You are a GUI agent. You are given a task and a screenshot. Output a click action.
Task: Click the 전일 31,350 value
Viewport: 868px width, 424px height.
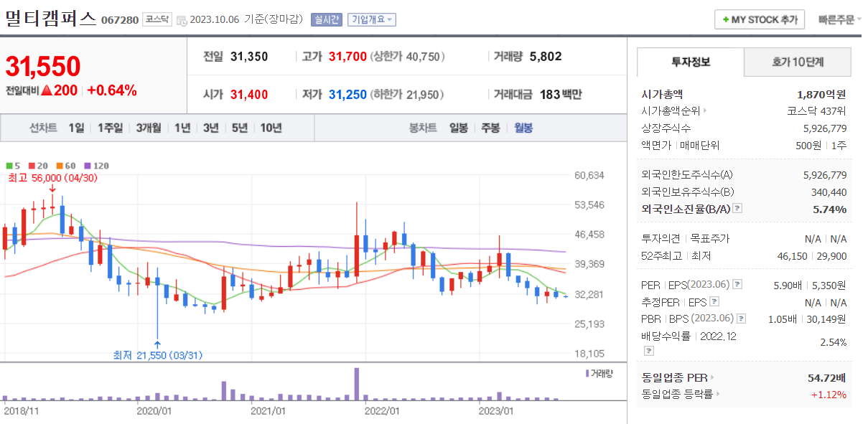(x=249, y=56)
